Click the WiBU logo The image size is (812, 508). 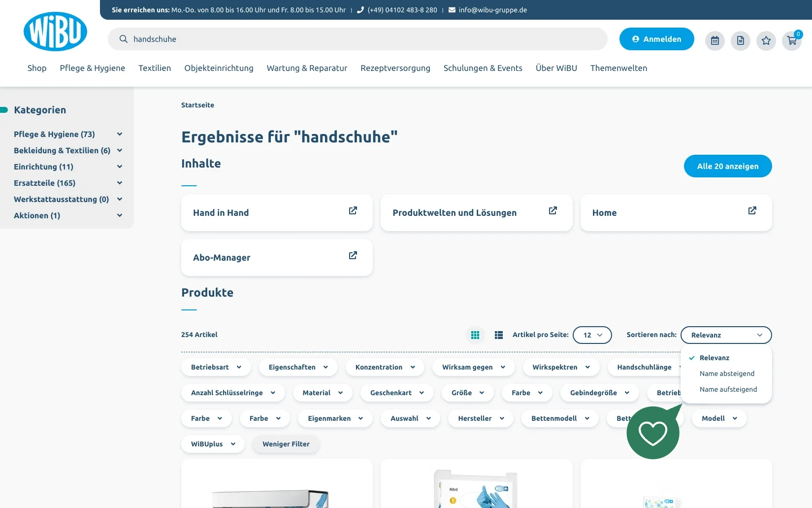56,32
